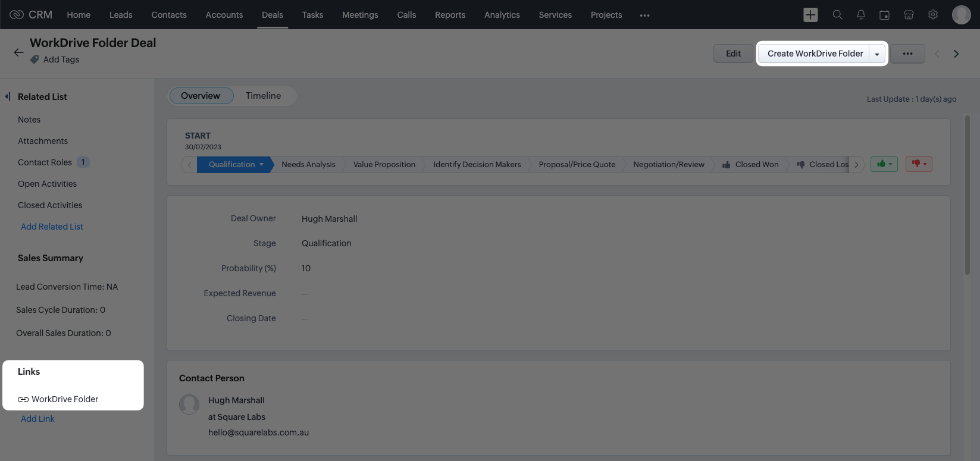The image size is (980, 461).
Task: Open the WorkDrive Folder link
Action: [x=65, y=399]
